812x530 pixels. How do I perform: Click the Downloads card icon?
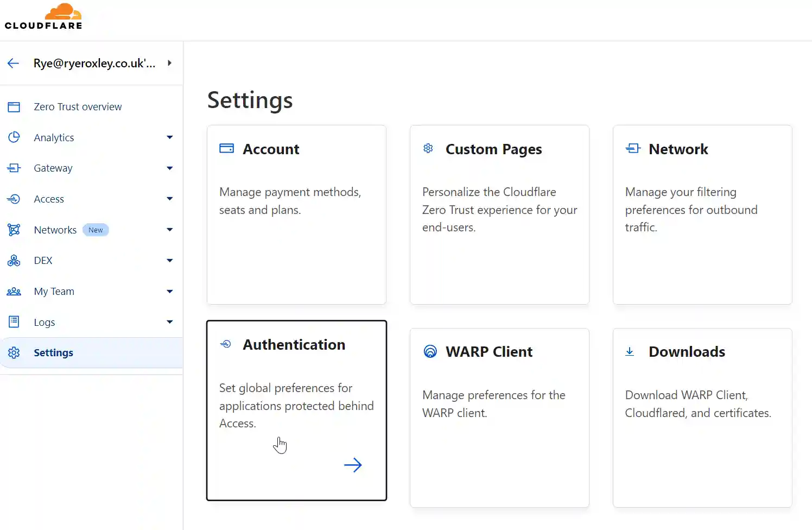point(630,351)
